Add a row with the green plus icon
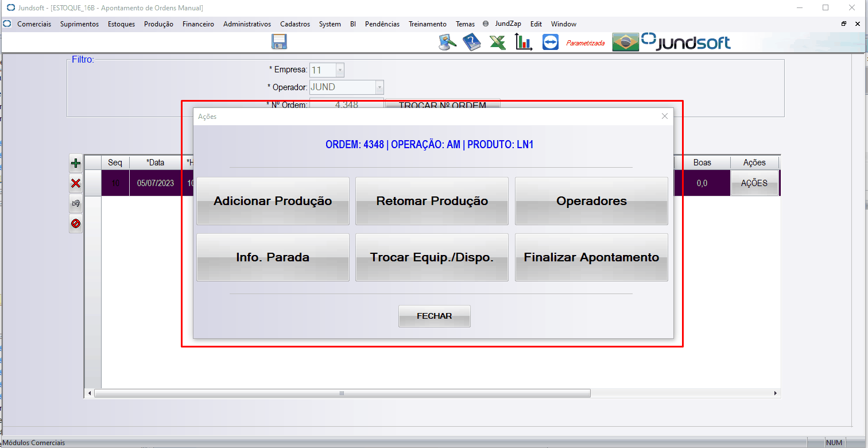This screenshot has height=448, width=868. pyautogui.click(x=75, y=164)
